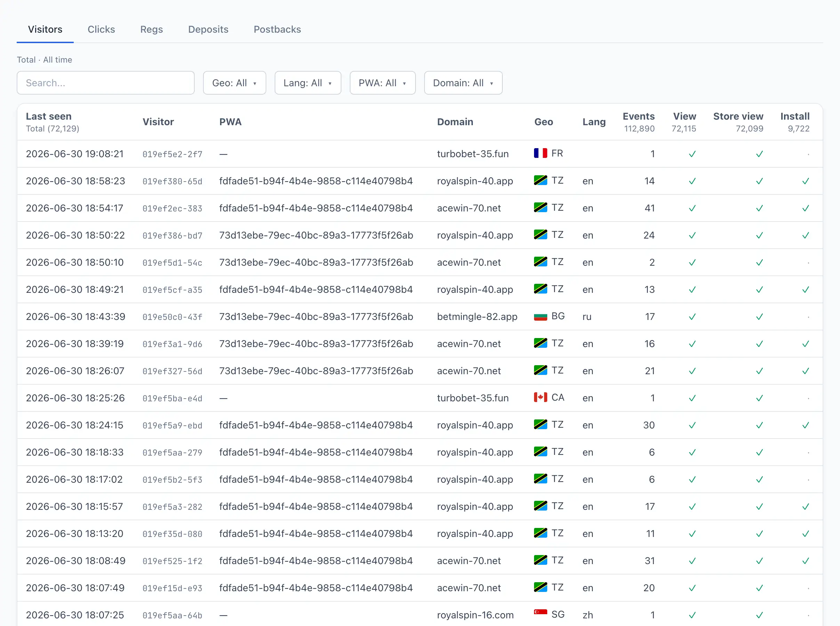This screenshot has width=840, height=626.
Task: Open the Lang: All filter dropdown
Action: pos(307,83)
